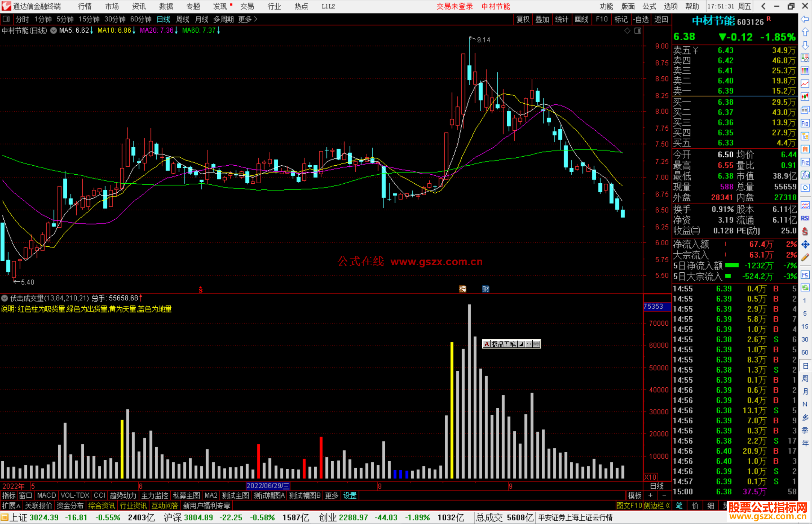Open the 更多 indicators list in bottom tabs
Viewport: 812px width, 524px height.
coord(332,495)
